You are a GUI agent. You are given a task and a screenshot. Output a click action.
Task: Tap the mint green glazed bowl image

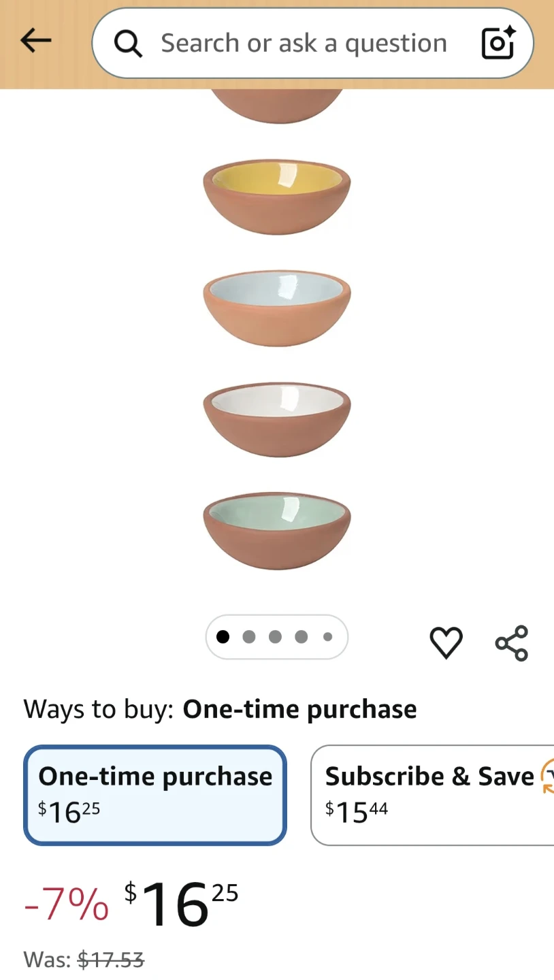tap(277, 531)
